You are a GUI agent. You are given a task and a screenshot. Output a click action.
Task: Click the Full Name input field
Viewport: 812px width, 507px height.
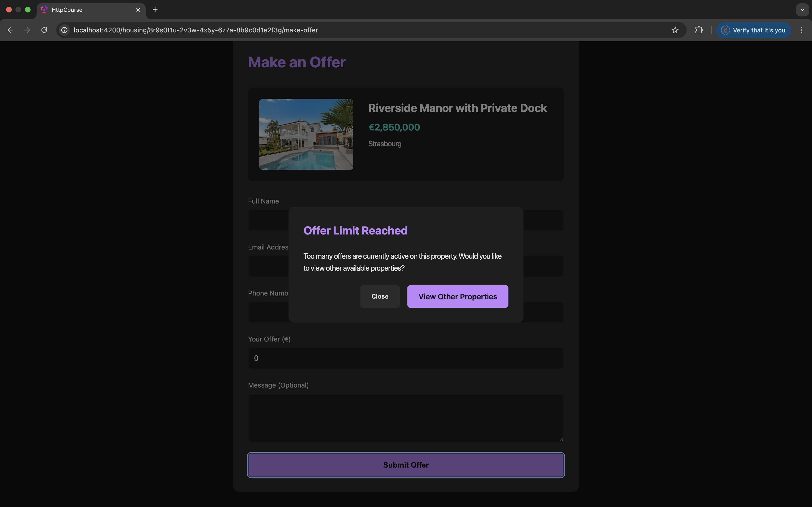point(268,220)
